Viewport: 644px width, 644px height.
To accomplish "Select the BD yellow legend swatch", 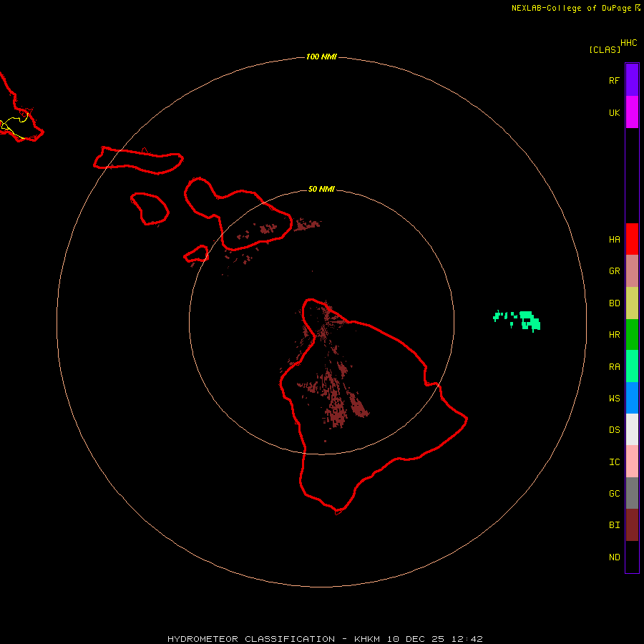I will [x=632, y=303].
